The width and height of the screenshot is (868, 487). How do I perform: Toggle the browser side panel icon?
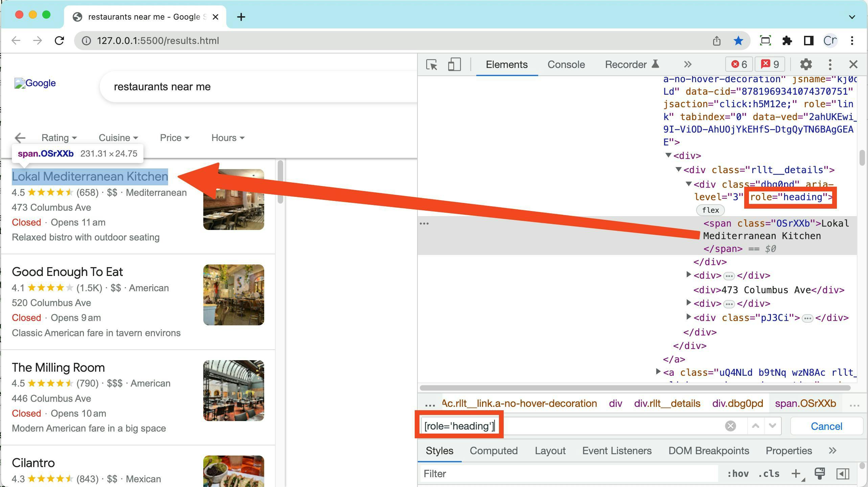coord(808,41)
